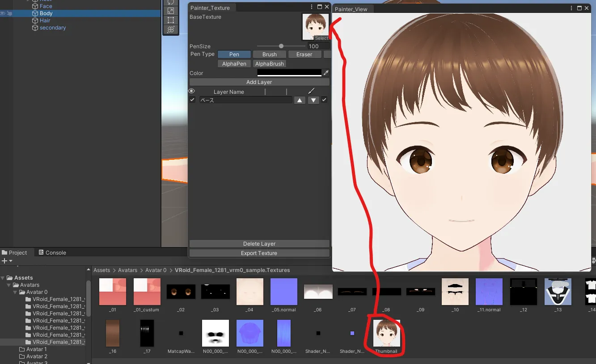This screenshot has width=596, height=364.
Task: Click the Avatar 2 folder icon
Action: [22, 356]
